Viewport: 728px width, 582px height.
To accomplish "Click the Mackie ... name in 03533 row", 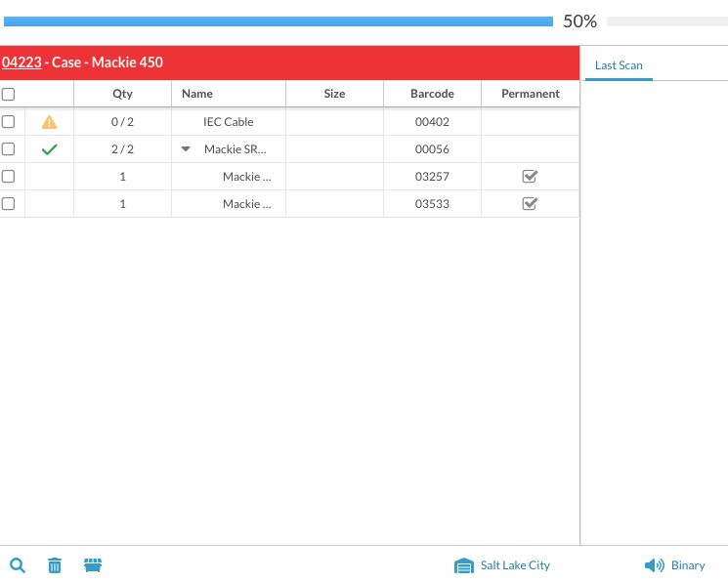I will coord(247,204).
